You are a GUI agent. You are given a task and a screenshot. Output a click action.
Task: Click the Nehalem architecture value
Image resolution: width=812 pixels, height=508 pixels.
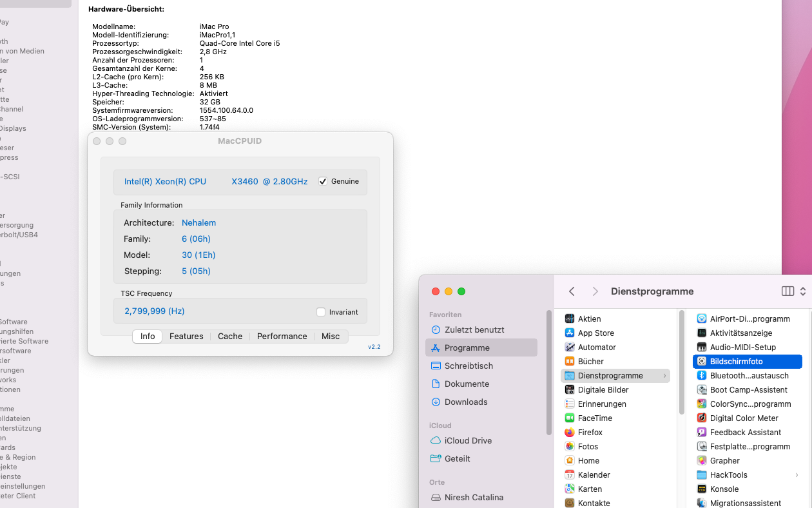[198, 223]
